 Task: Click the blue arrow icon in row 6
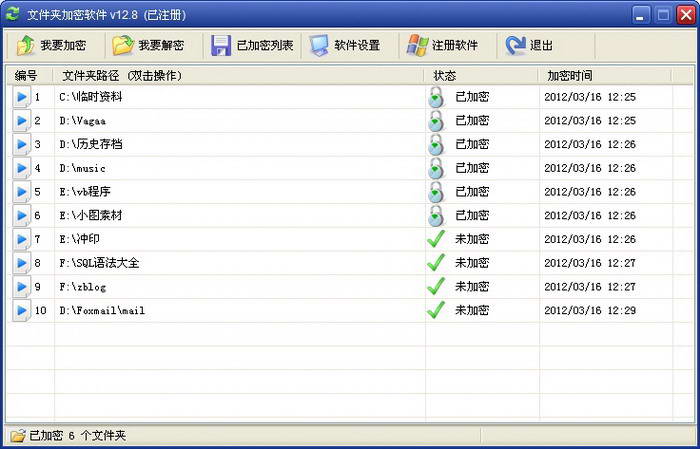coord(21,215)
